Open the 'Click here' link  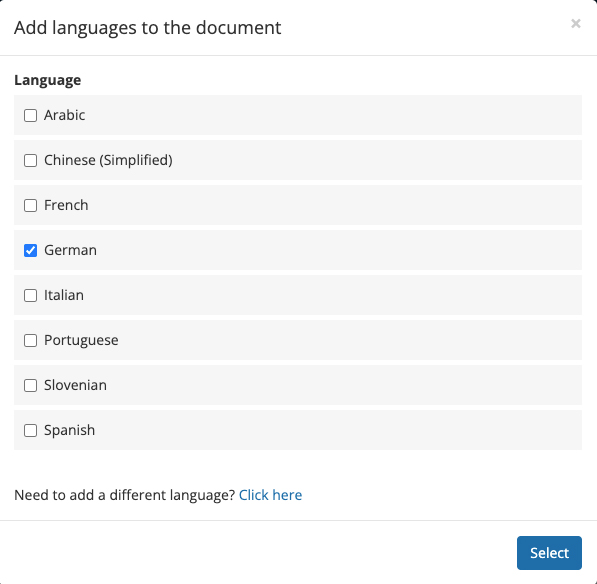click(270, 495)
